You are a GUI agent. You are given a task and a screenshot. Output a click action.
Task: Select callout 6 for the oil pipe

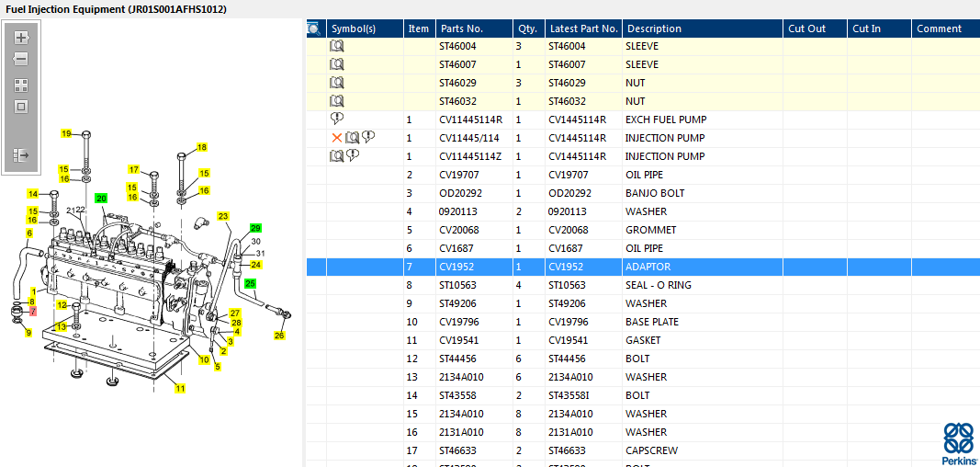[x=28, y=233]
